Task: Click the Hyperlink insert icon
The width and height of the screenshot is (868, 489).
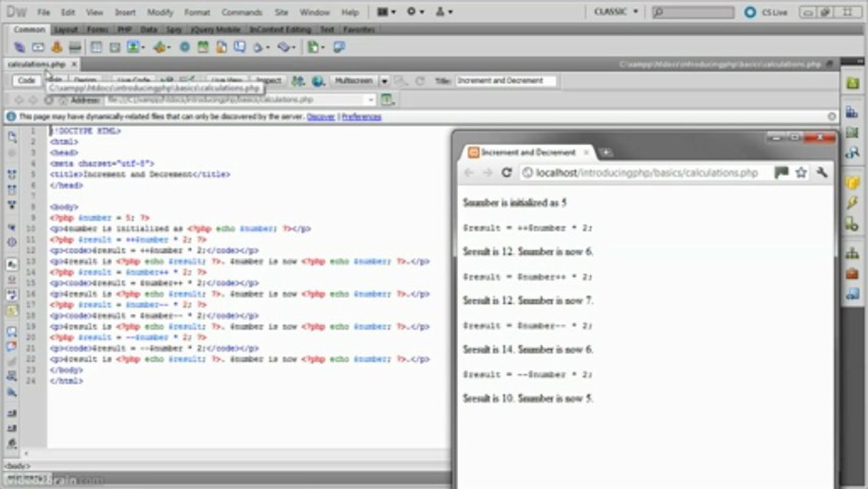Action: pyautogui.click(x=20, y=47)
